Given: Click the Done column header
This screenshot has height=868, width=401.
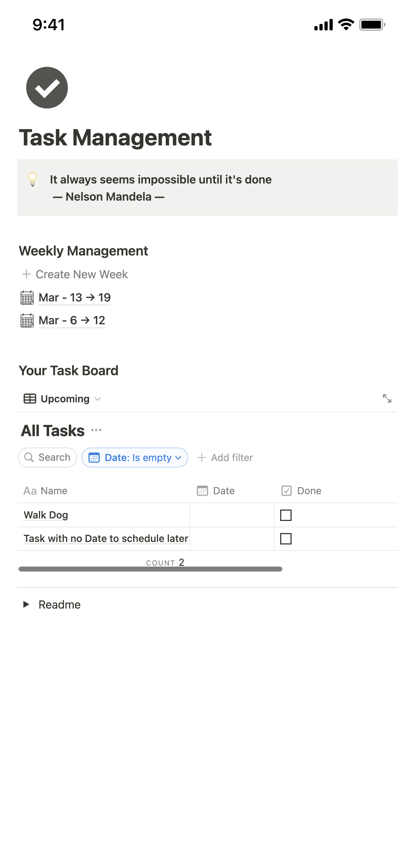Looking at the screenshot, I should 309,491.
